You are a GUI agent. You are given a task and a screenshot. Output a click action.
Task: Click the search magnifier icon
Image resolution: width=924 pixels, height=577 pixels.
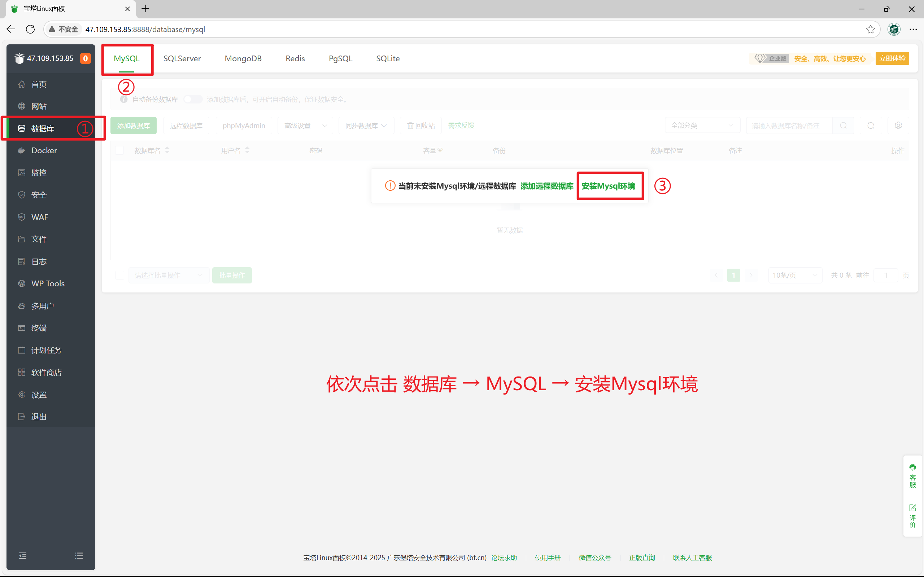coord(843,125)
